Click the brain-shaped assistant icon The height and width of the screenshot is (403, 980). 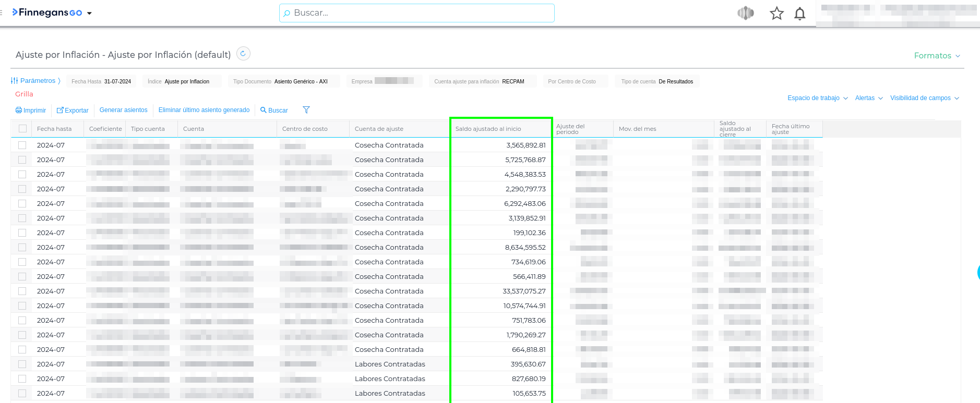click(x=746, y=13)
